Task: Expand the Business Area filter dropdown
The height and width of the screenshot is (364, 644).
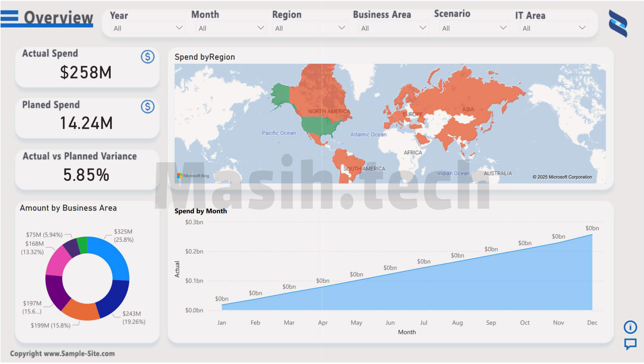Action: (393, 28)
